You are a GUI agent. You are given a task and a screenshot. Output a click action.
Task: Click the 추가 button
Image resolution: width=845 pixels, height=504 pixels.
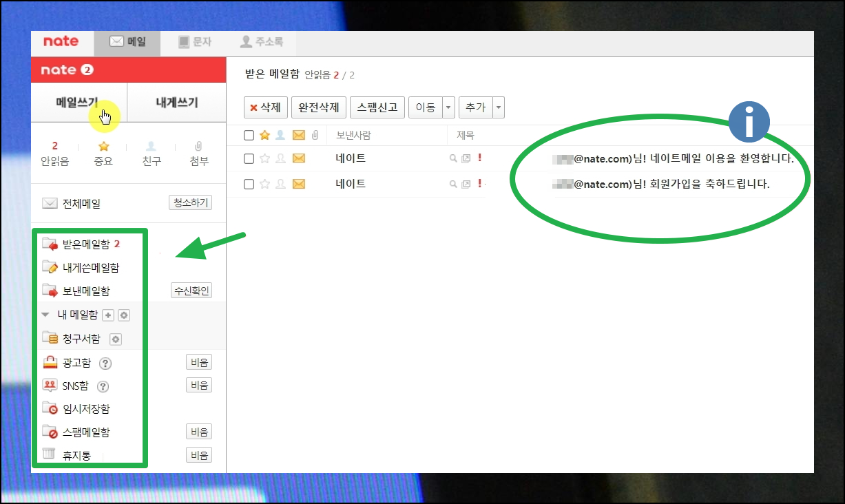pos(475,107)
